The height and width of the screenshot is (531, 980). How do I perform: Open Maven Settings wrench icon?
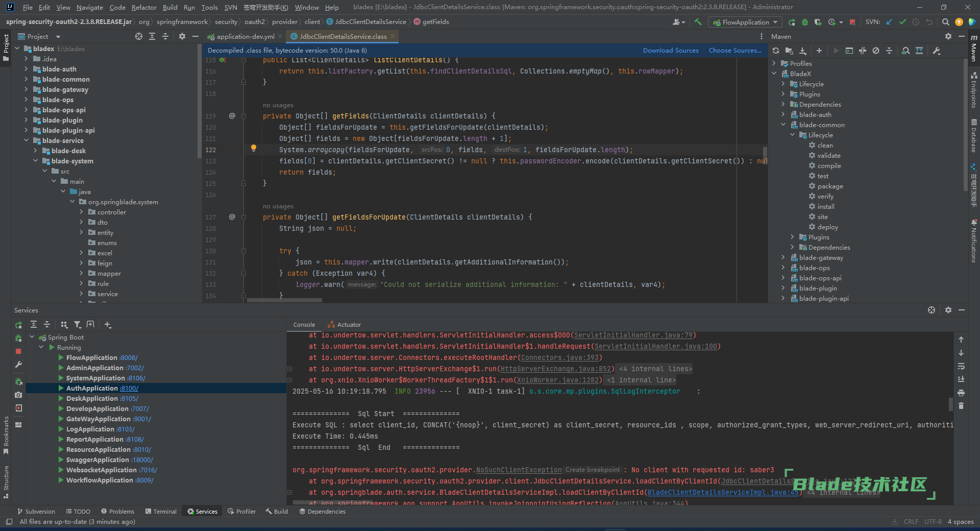pyautogui.click(x=937, y=51)
